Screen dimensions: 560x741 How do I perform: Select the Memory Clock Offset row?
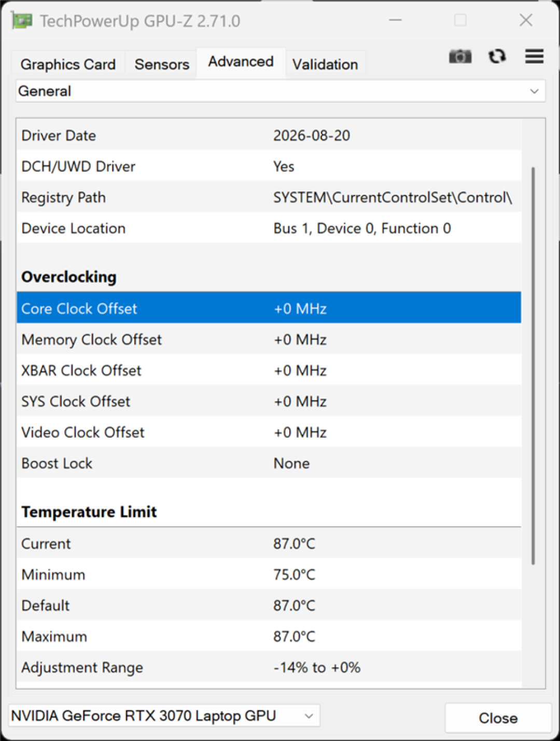pyautogui.click(x=269, y=340)
